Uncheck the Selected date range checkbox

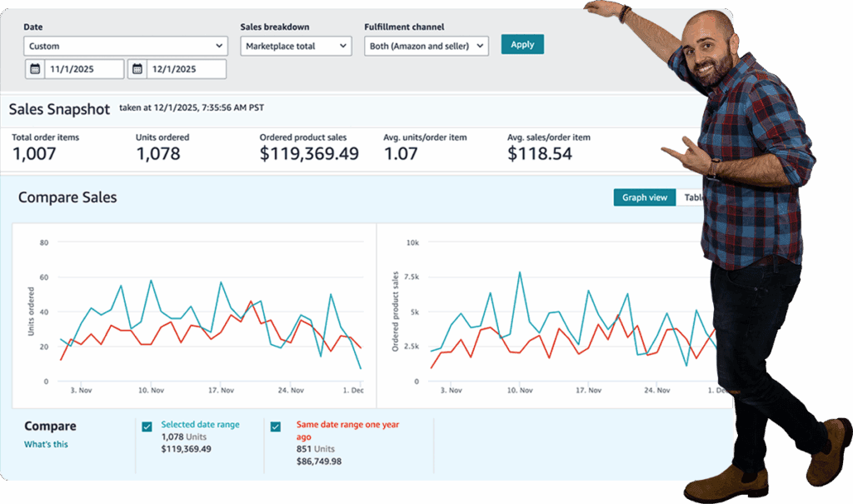point(147,427)
